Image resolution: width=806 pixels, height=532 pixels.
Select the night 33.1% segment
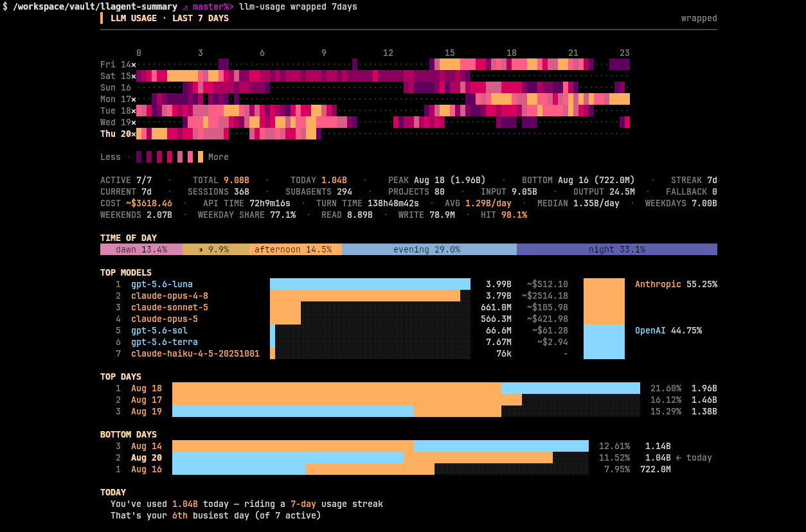617,249
